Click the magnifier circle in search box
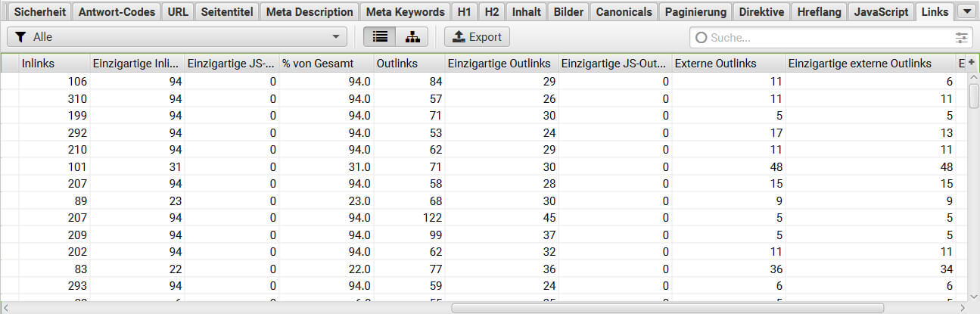The image size is (980, 314). [701, 37]
